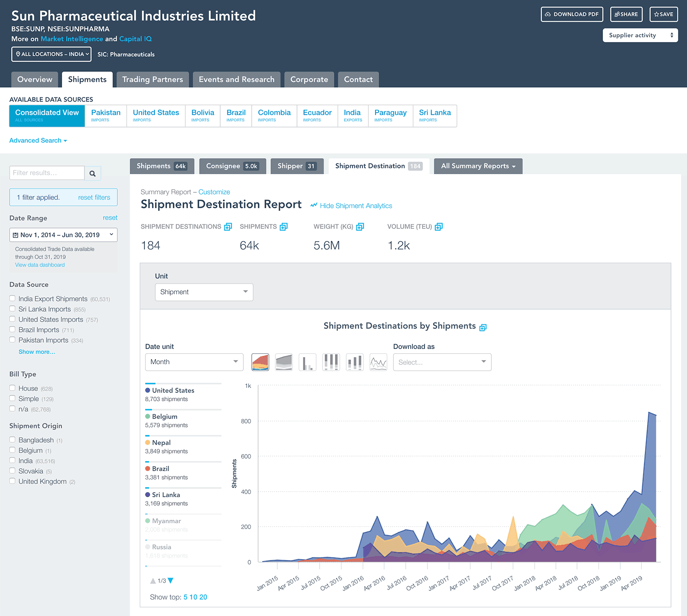Image resolution: width=687 pixels, height=616 pixels.
Task: Expand the Supplier activity selector
Action: [x=640, y=35]
